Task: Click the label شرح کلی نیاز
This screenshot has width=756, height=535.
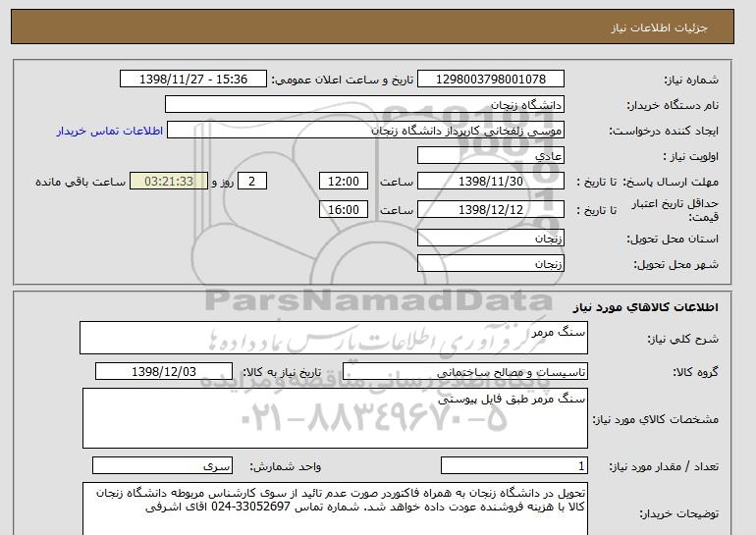Action: (x=682, y=339)
